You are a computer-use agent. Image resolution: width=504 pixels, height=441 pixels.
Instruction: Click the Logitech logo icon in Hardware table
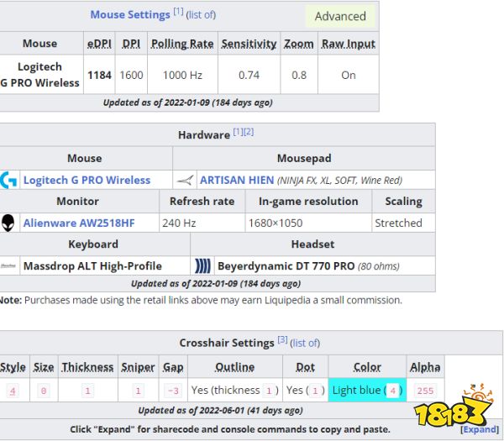[8, 180]
